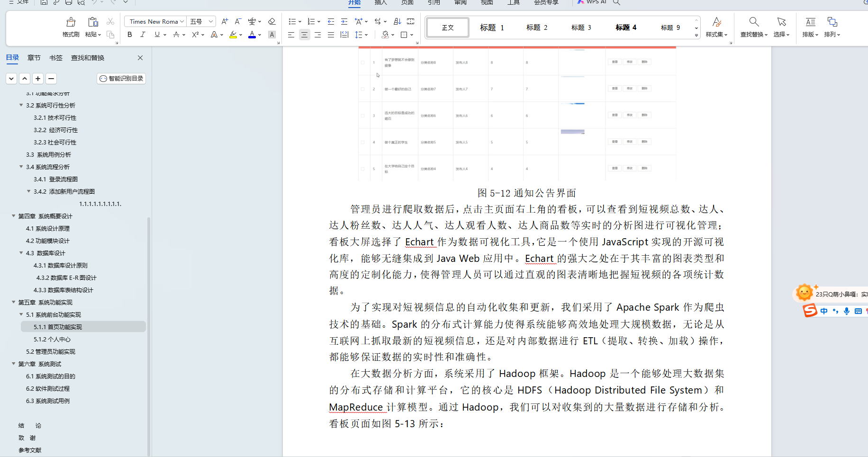Switch to the 插入 ribbon tab

[381, 2]
